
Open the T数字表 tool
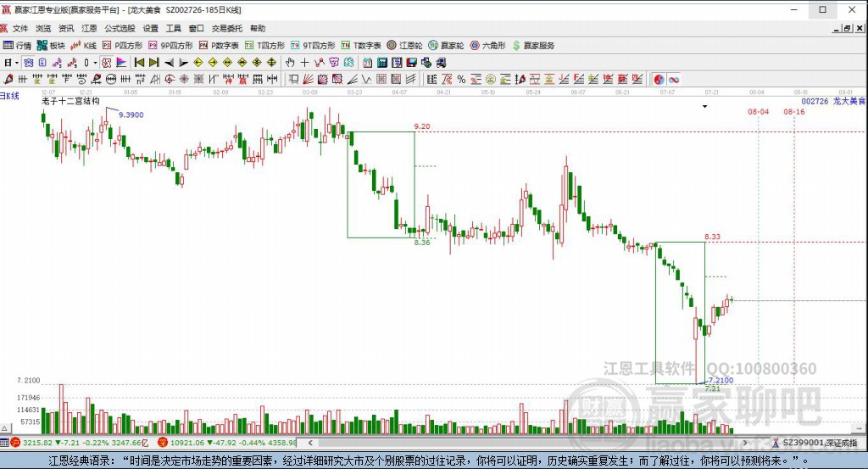(361, 46)
